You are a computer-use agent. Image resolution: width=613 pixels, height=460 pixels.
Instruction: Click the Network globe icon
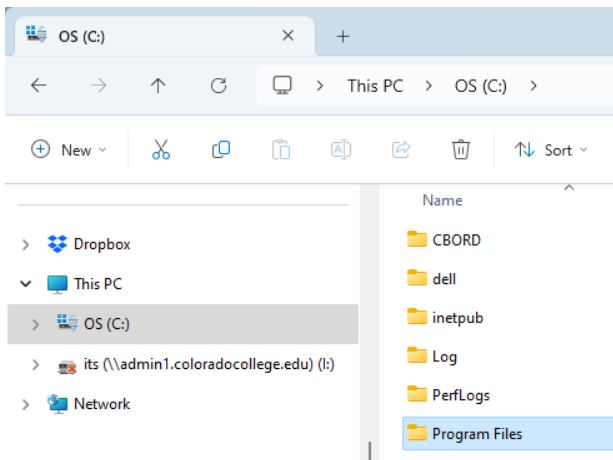[57, 404]
